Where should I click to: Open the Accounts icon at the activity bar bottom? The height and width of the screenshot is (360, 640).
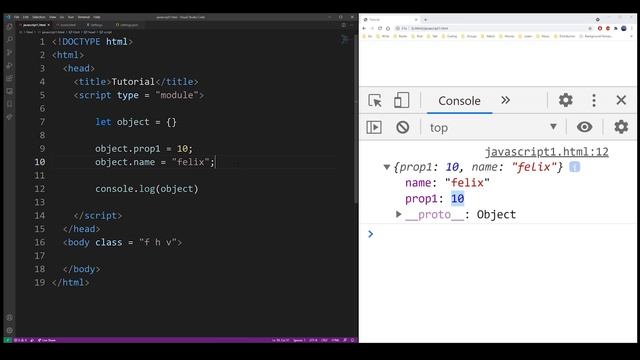pos(9,318)
